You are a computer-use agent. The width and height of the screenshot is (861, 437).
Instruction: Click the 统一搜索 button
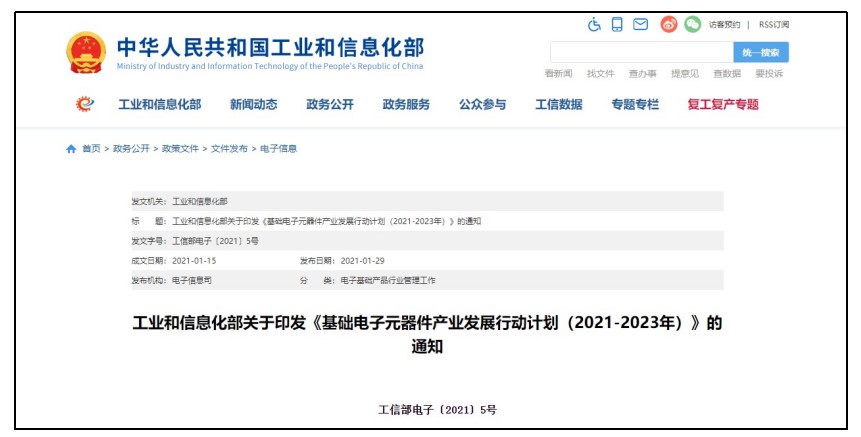pyautogui.click(x=761, y=52)
